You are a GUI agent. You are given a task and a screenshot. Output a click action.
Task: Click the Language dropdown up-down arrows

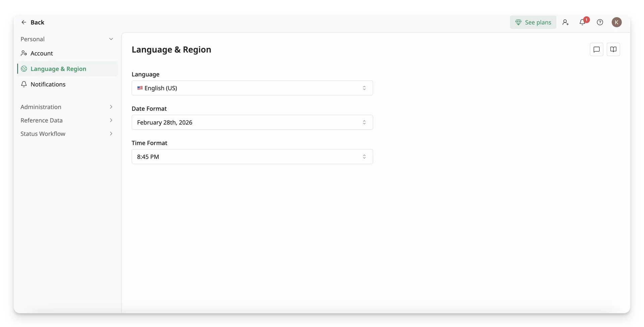click(x=364, y=88)
